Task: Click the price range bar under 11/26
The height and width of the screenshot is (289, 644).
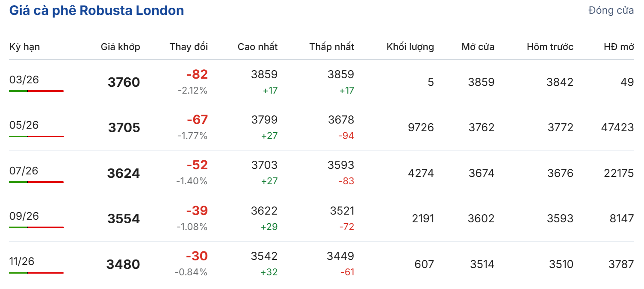Action: coord(36,273)
